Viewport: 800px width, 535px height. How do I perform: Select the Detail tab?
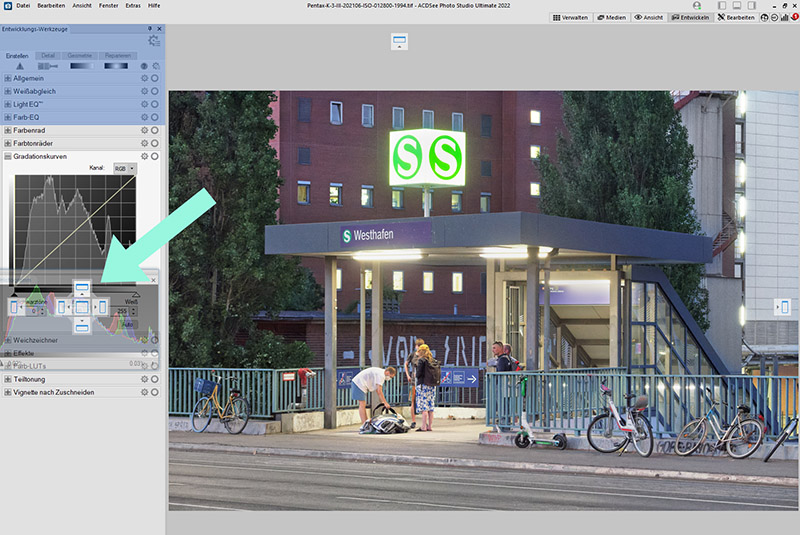click(x=48, y=56)
